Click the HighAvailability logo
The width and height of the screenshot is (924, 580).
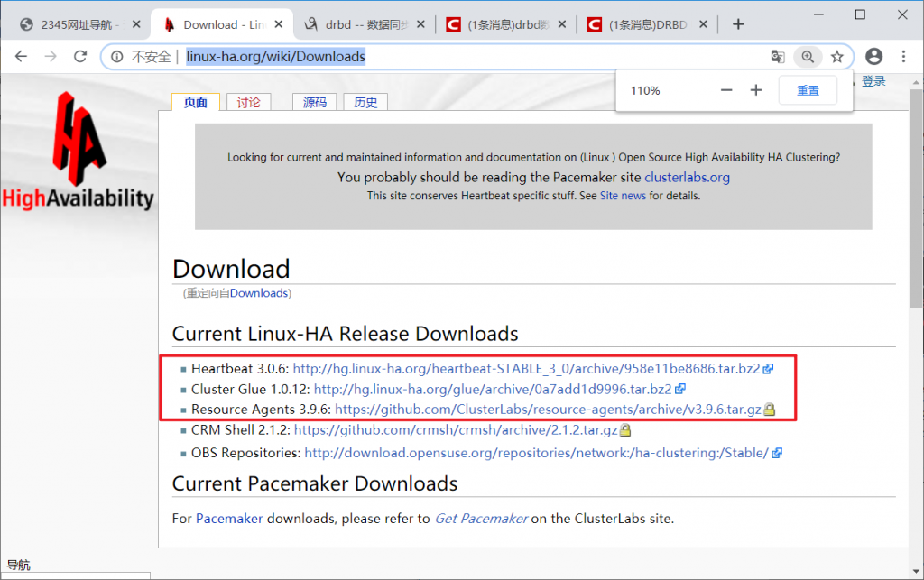pos(78,152)
